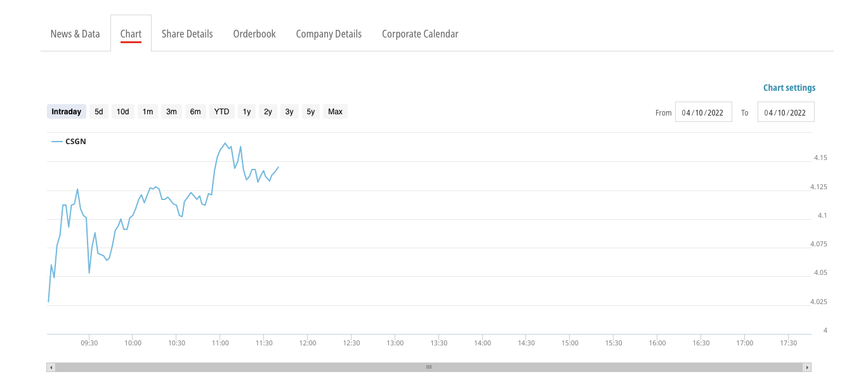Open the News & Data tab
Image resolution: width=868 pixels, height=386 pixels.
click(x=75, y=34)
